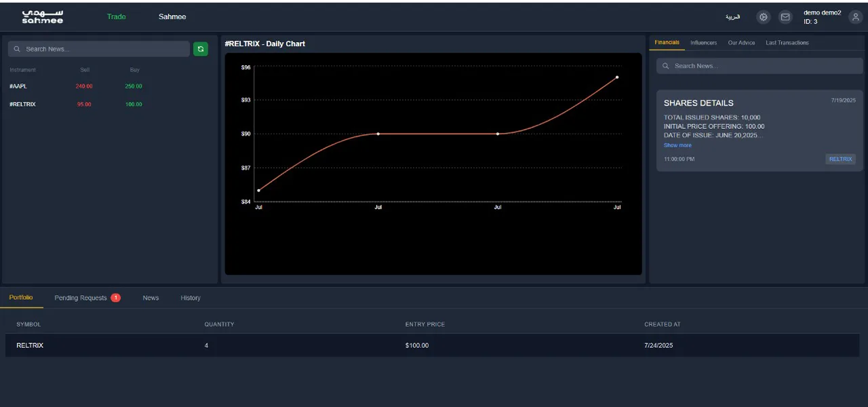The image size is (868, 407).
Task: Select the #AAPL instrument row
Action: [x=18, y=86]
